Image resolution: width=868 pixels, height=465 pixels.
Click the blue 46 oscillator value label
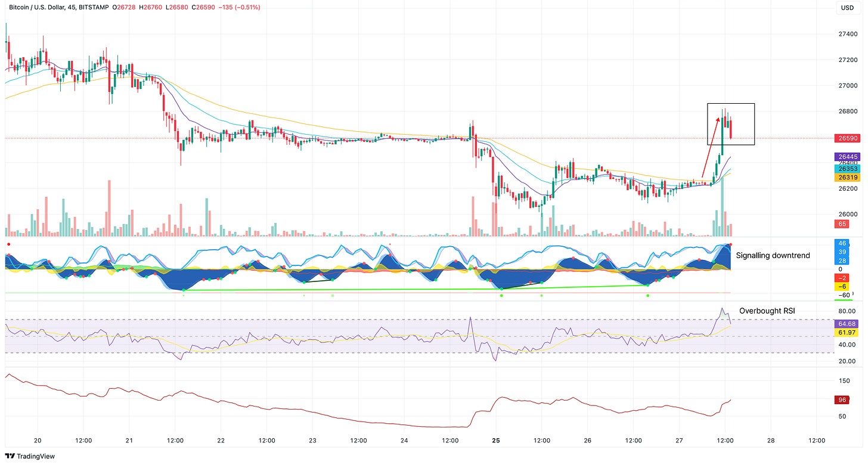click(x=842, y=243)
